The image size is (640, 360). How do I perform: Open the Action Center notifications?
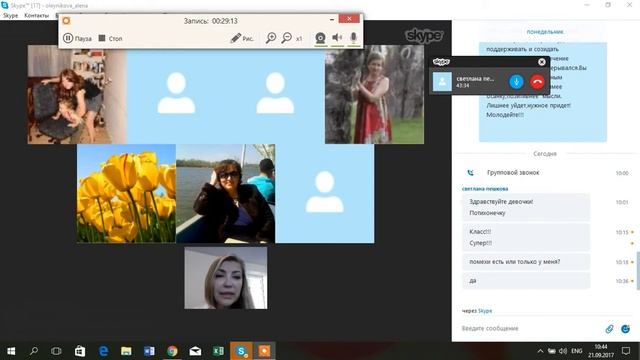[626, 351]
